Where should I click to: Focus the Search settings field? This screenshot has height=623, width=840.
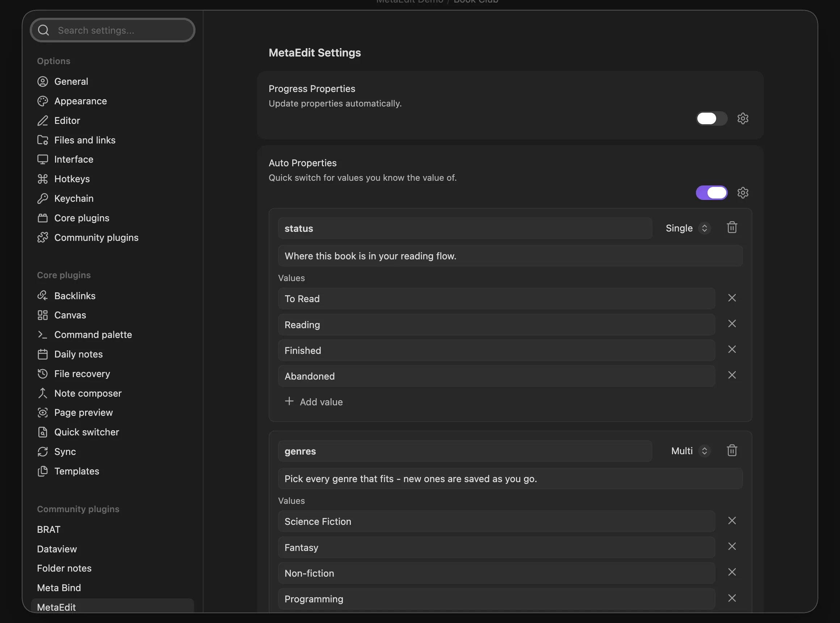112,30
